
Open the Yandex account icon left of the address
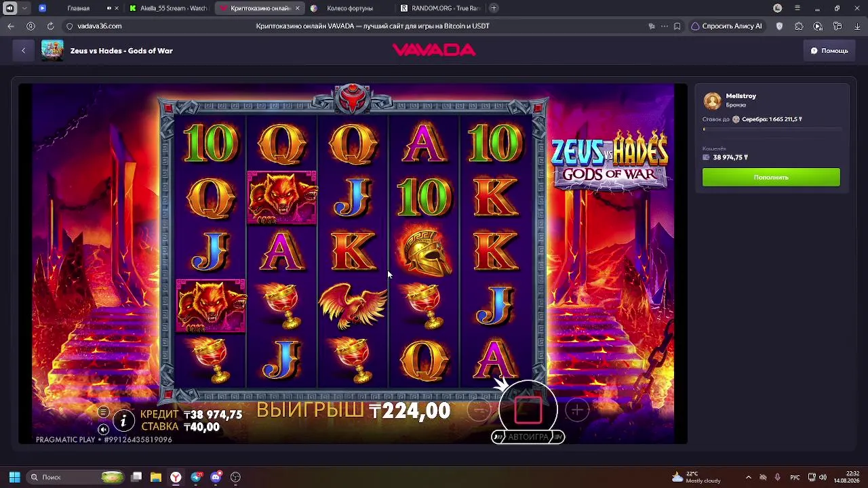click(31, 26)
